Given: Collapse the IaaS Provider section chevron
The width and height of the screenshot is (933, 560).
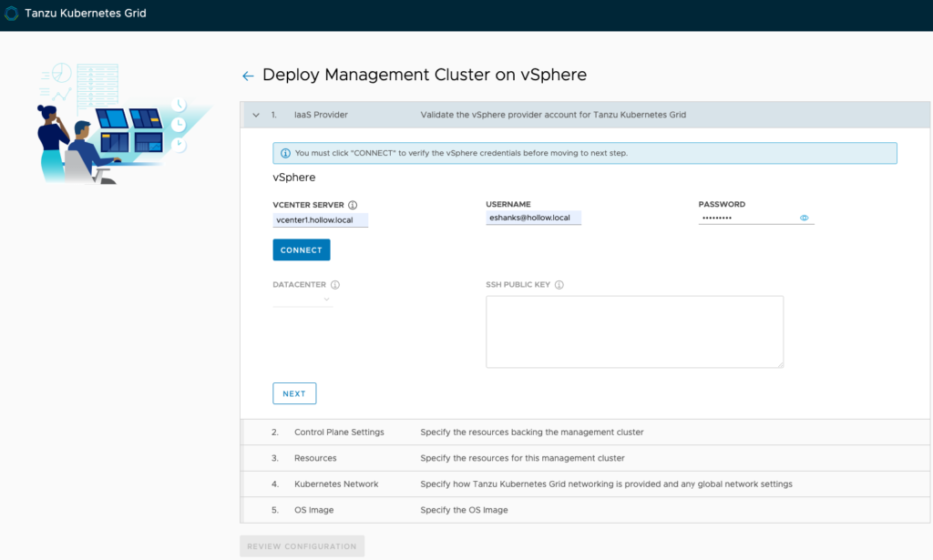Looking at the screenshot, I should tap(256, 116).
